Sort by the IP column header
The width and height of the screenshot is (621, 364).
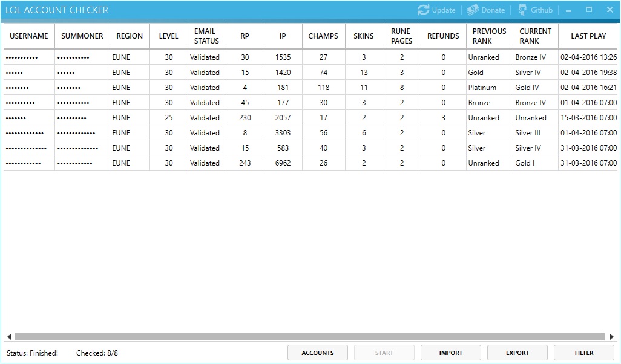point(283,36)
